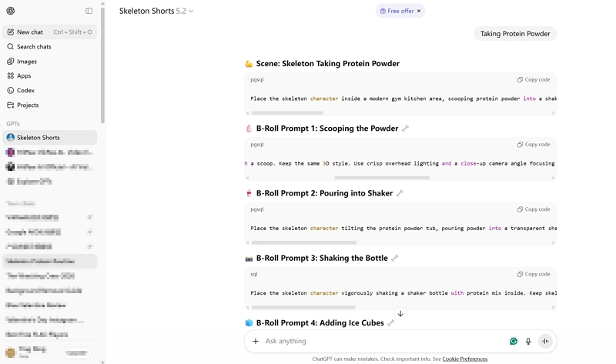Click link icon beside B-Roll Prompt 1 heading

[406, 129]
